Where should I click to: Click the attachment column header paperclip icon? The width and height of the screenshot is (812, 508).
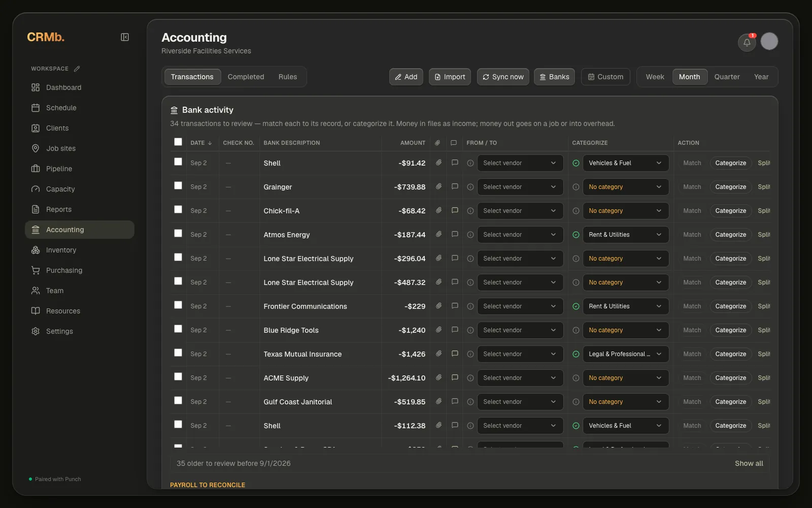(x=437, y=143)
